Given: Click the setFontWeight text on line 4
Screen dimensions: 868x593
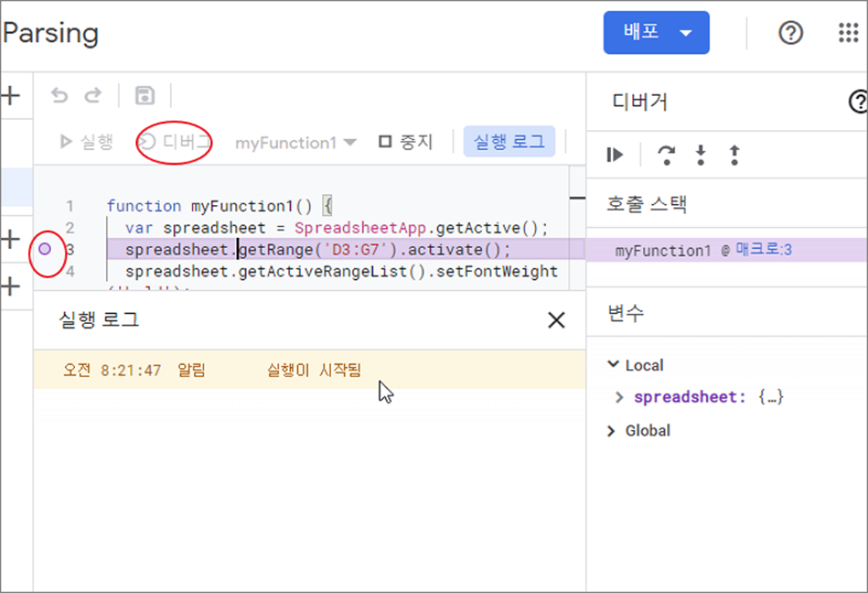Looking at the screenshot, I should point(497,271).
